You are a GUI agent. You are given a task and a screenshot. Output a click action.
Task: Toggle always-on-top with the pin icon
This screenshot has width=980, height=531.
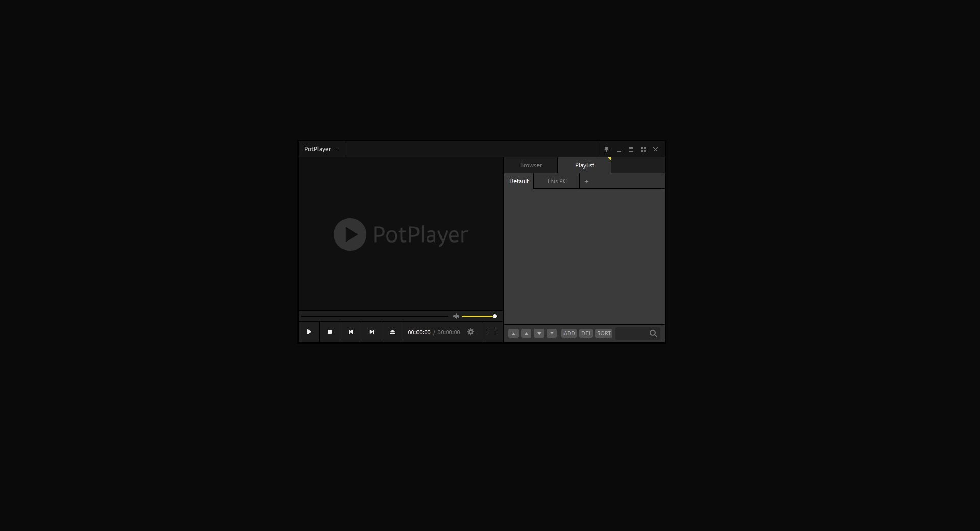point(606,149)
